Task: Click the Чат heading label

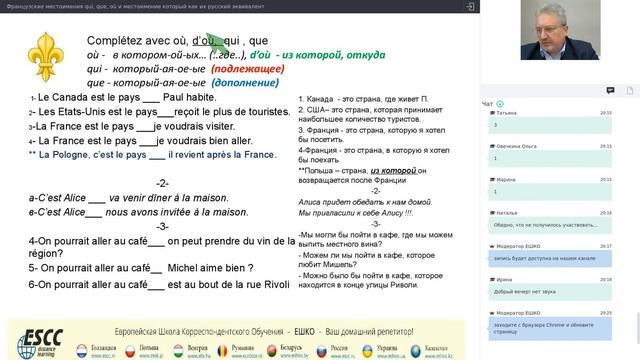Action: [487, 104]
